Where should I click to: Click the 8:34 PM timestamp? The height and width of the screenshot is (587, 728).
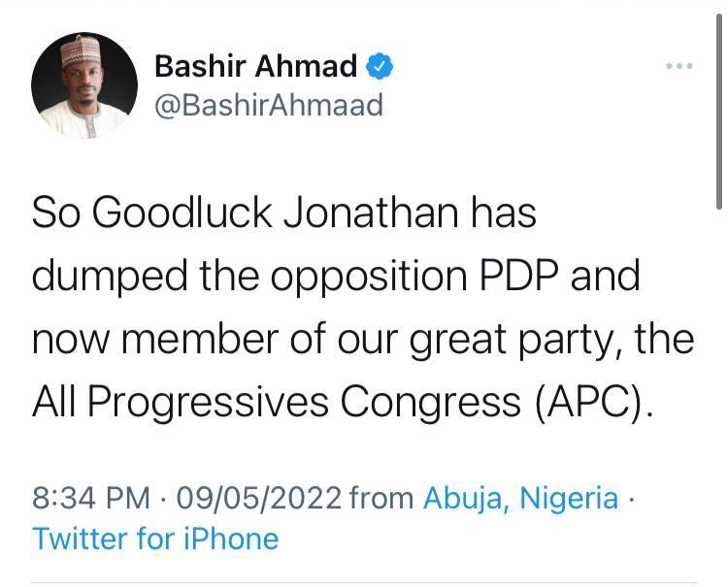click(x=91, y=498)
